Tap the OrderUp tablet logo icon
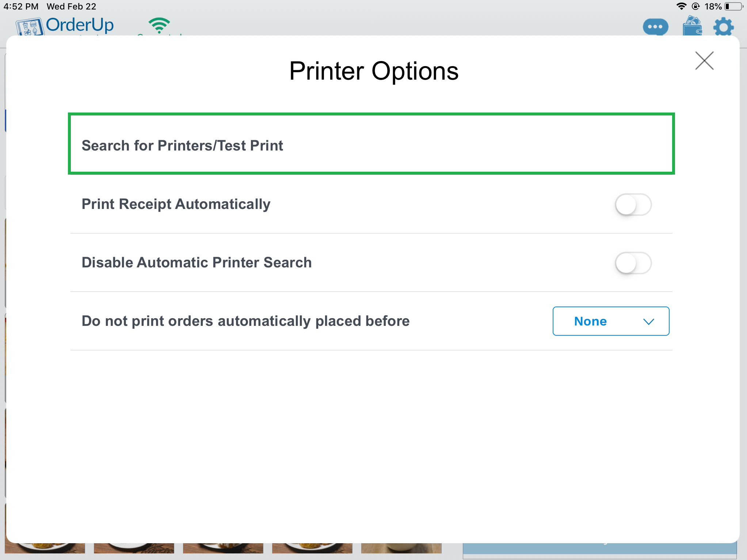 point(29,27)
